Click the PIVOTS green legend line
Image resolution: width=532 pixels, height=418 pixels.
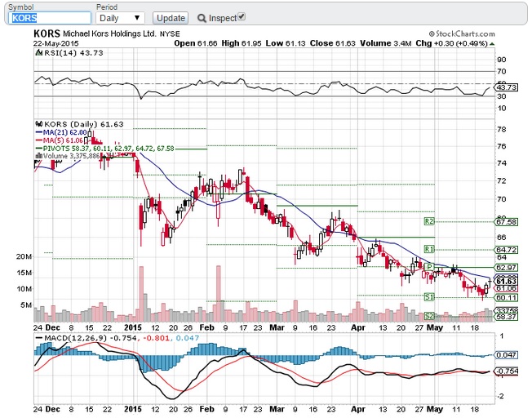[x=38, y=149]
